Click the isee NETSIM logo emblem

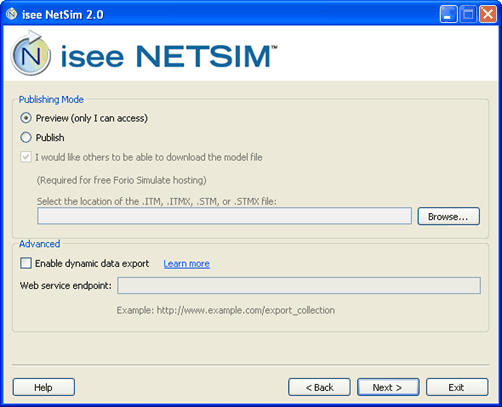[x=31, y=53]
